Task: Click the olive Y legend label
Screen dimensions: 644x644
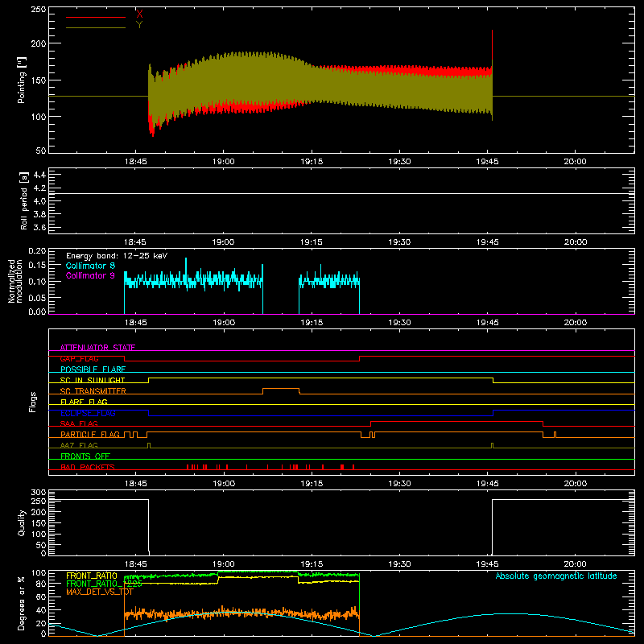Action: pyautogui.click(x=139, y=25)
